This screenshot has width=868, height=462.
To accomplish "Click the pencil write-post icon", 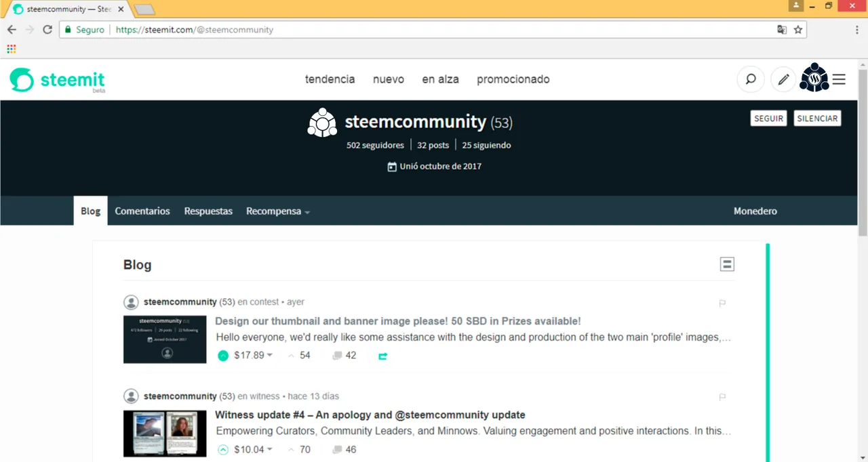I will coord(783,79).
